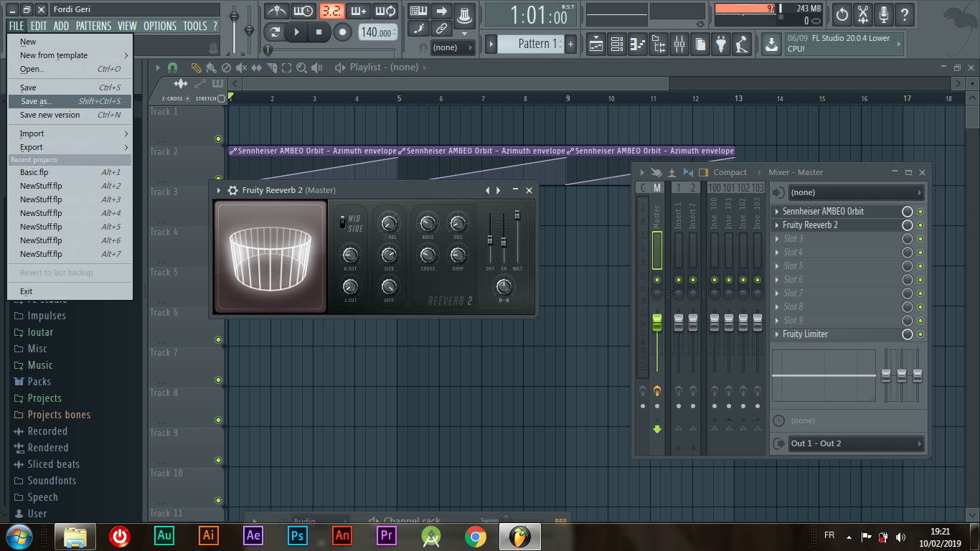Open the audio editor scissors icon
The height and width of the screenshot is (551, 980).
pyautogui.click(x=863, y=14)
